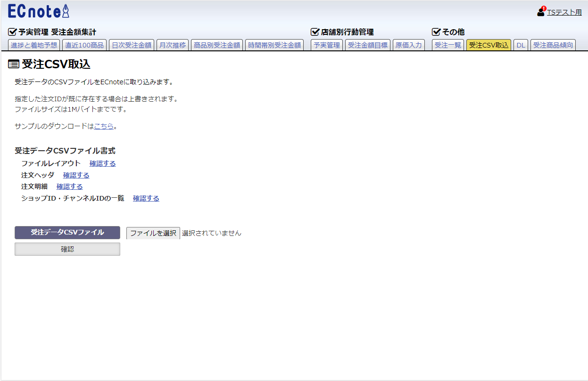Switch to the 日次受注金額 tab

[x=132, y=45]
